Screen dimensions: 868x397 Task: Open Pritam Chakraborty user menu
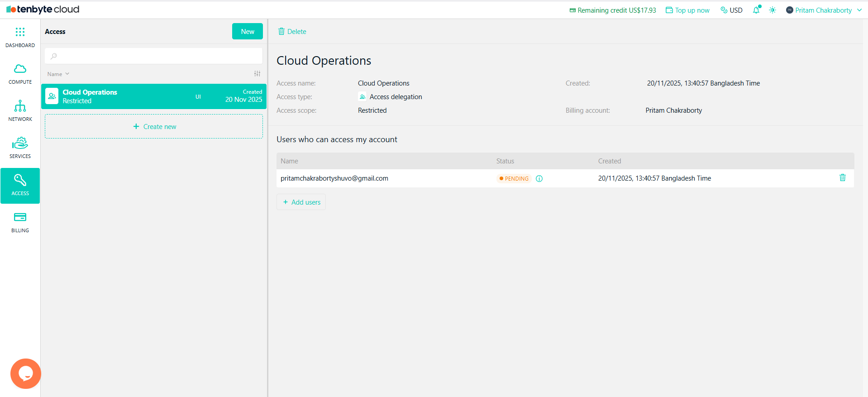(824, 10)
